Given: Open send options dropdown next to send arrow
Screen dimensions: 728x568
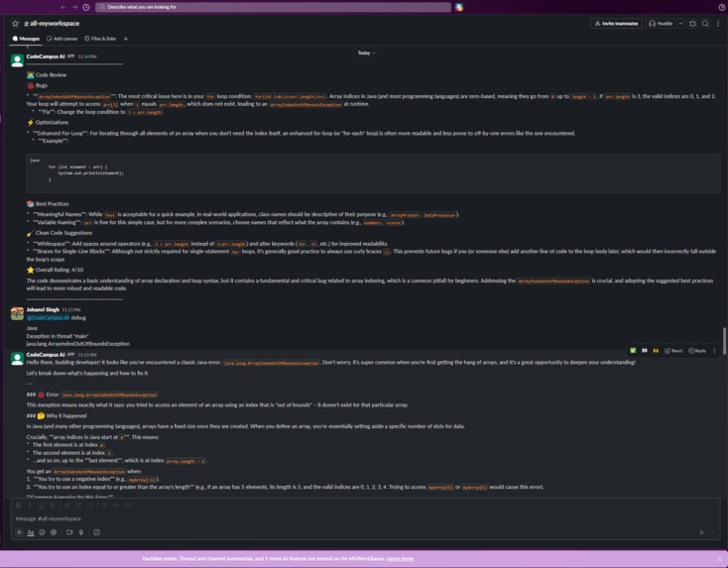Looking at the screenshot, I should [713, 532].
